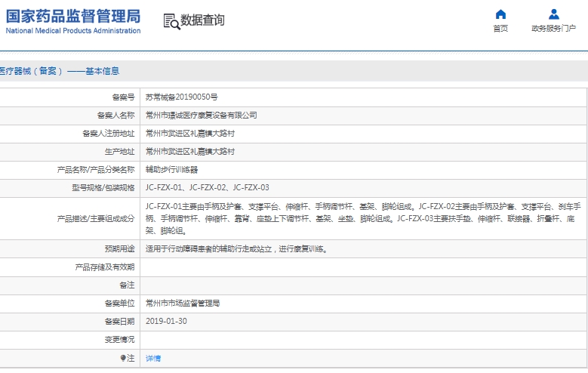Select the 生产地址 value 常州市武进区礼嘉镇大路村
The height and width of the screenshot is (373, 588).
tap(190, 152)
